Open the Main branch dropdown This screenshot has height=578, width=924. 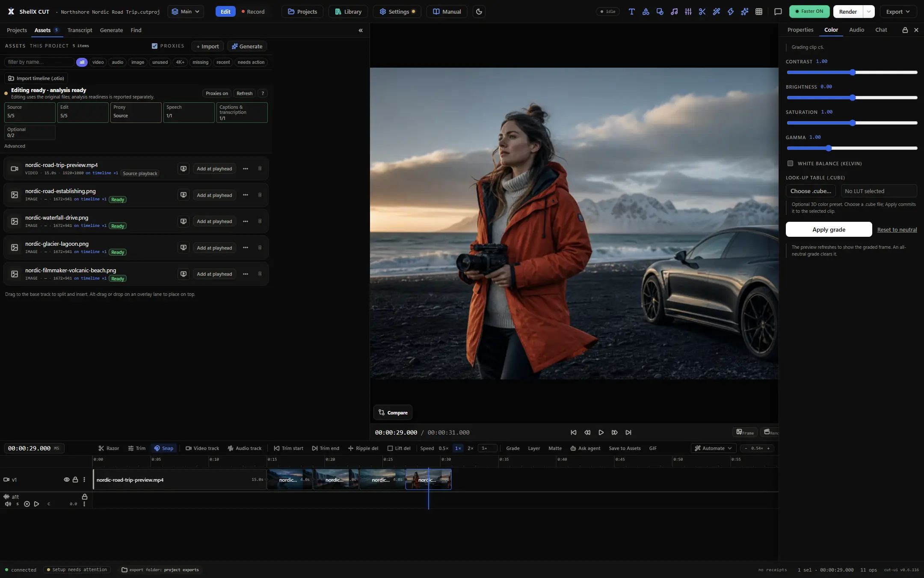(186, 12)
